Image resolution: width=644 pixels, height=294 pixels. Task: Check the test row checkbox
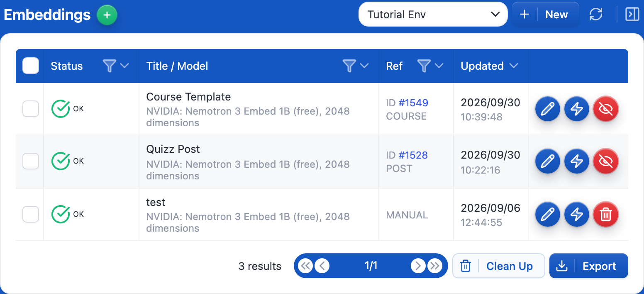click(31, 214)
